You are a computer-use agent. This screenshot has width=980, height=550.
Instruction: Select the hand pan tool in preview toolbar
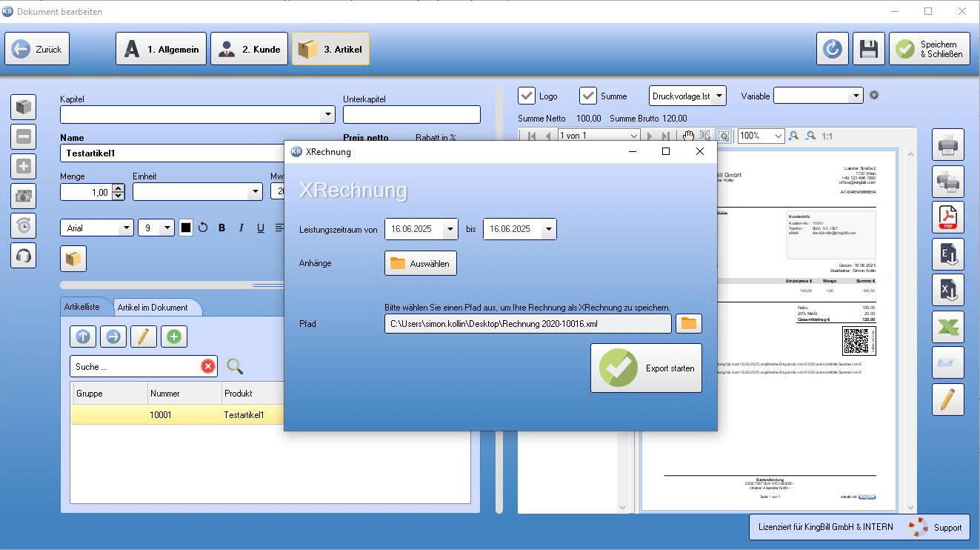click(688, 136)
